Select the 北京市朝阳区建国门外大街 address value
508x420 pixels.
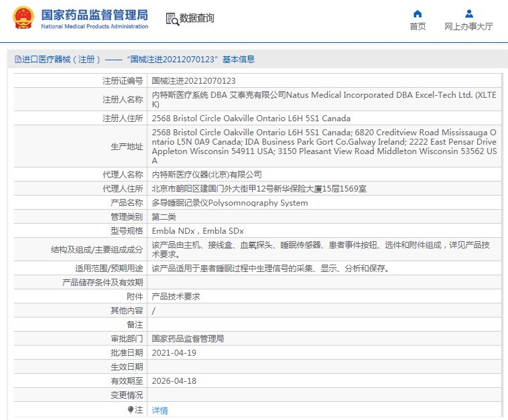pos(259,188)
